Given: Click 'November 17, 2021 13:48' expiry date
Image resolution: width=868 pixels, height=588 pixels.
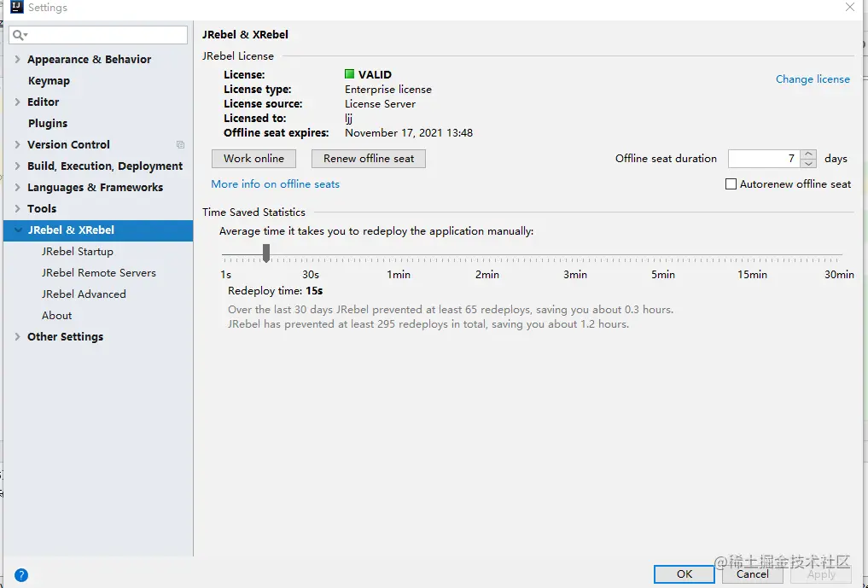Looking at the screenshot, I should 409,133.
